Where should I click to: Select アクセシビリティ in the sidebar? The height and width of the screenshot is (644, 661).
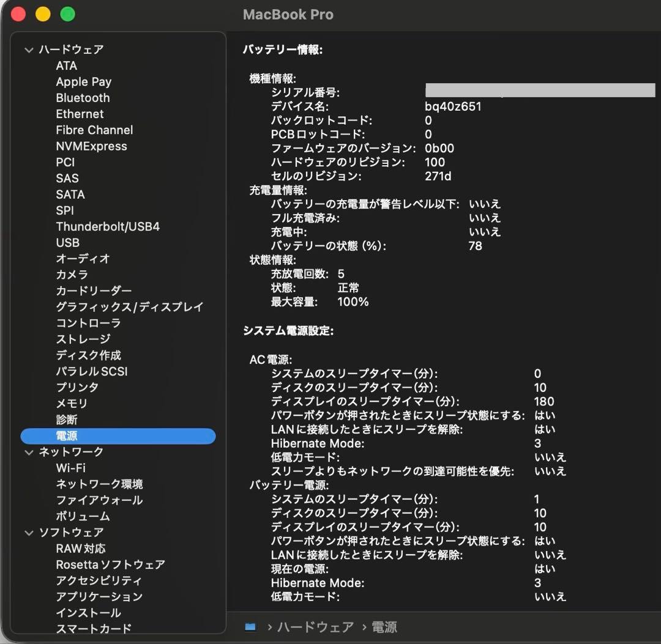99,581
